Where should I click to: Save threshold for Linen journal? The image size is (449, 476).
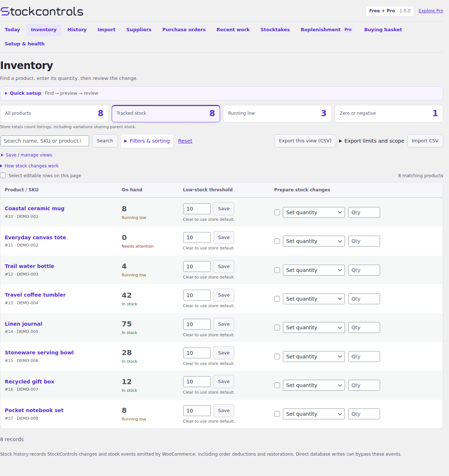(x=224, y=324)
